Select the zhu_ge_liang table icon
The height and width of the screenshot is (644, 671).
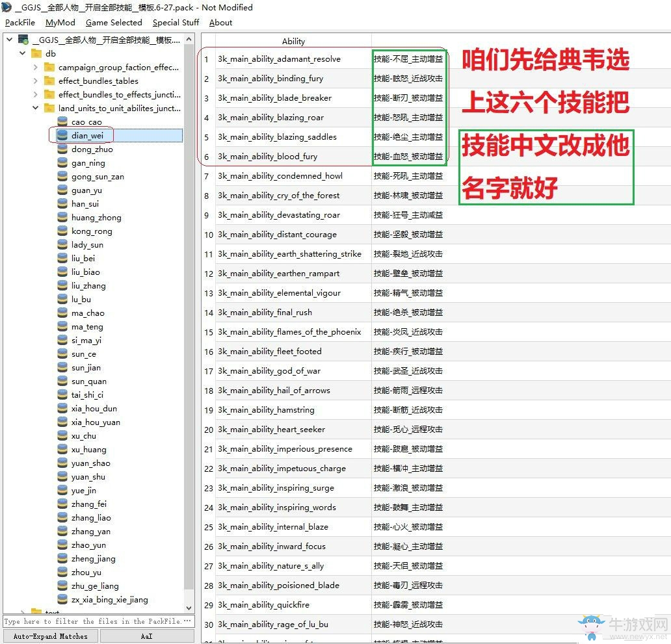pos(62,586)
